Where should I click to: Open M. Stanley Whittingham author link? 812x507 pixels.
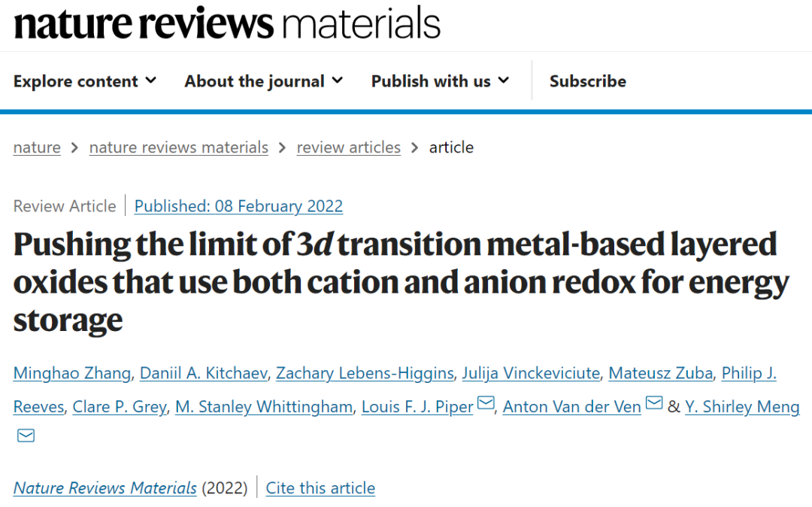(264, 406)
